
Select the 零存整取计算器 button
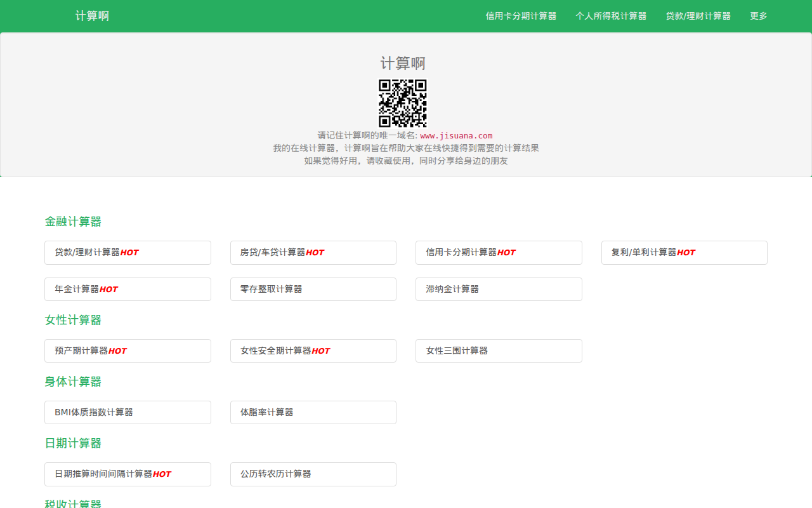click(x=313, y=290)
